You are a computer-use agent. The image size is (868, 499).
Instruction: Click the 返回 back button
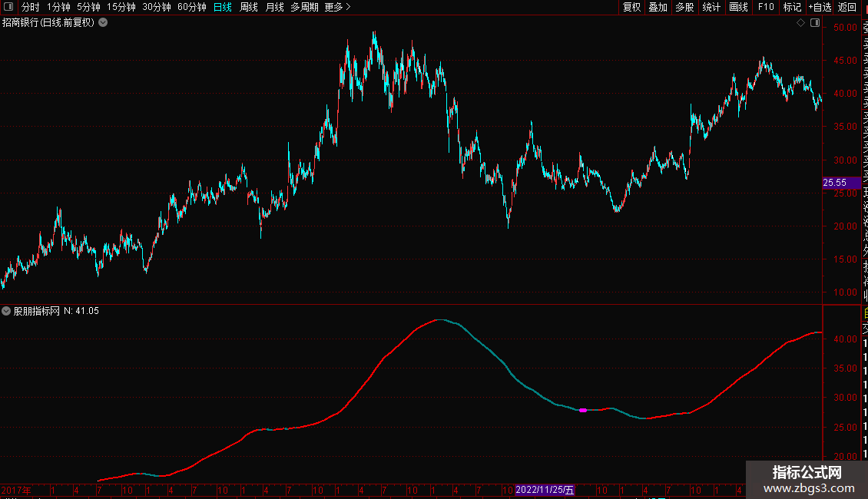[x=847, y=7]
